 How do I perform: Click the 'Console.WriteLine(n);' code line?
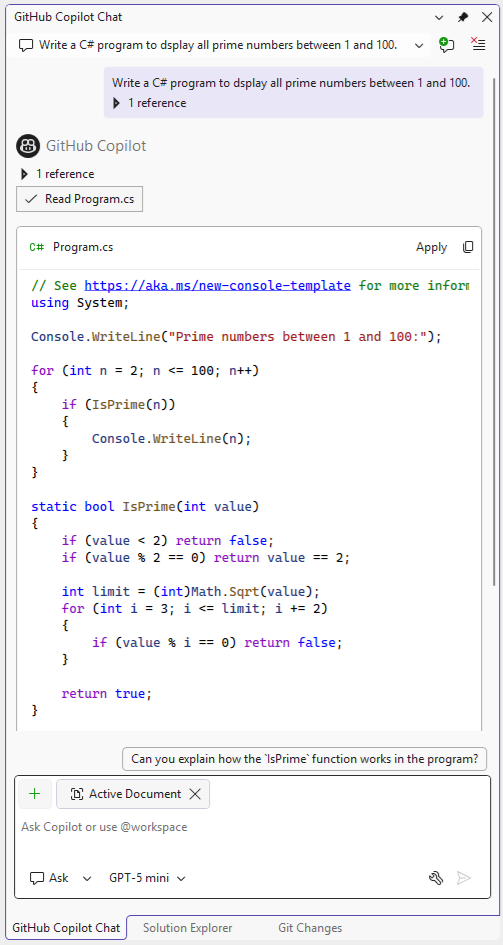171,439
